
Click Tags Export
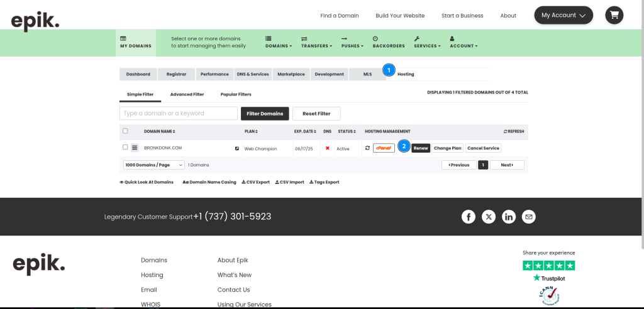click(325, 182)
